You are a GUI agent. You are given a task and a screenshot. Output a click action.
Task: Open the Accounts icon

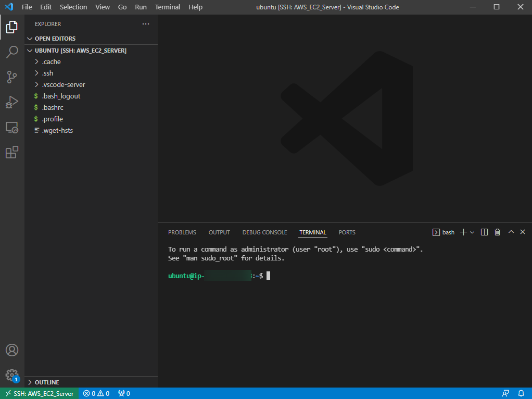point(12,350)
